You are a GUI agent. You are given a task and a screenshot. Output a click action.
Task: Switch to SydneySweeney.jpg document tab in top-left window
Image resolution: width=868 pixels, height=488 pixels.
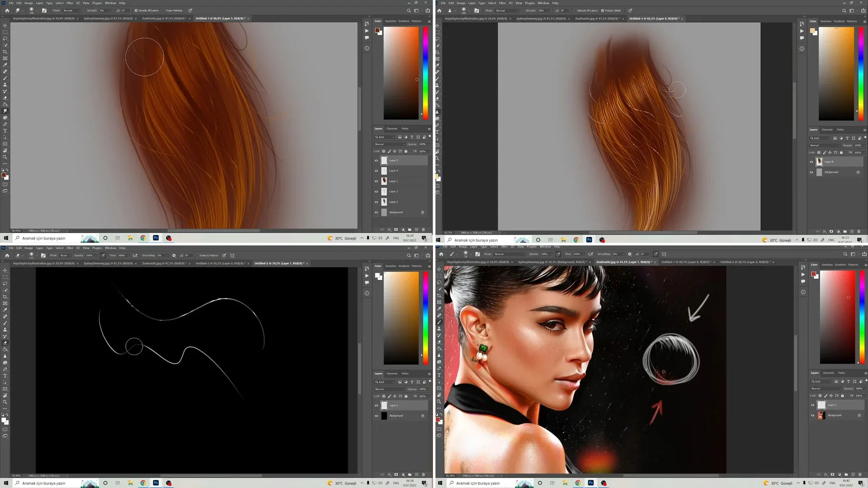[x=108, y=18]
